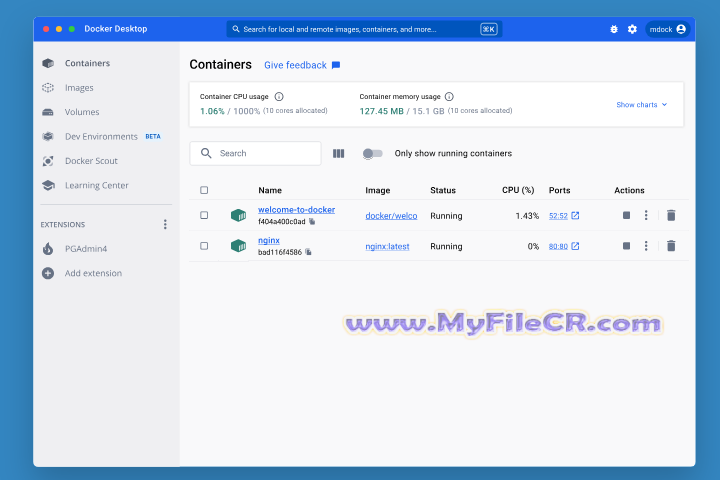Open more actions for welcome-to-docker
Screen dimensions: 720x480
646,215
